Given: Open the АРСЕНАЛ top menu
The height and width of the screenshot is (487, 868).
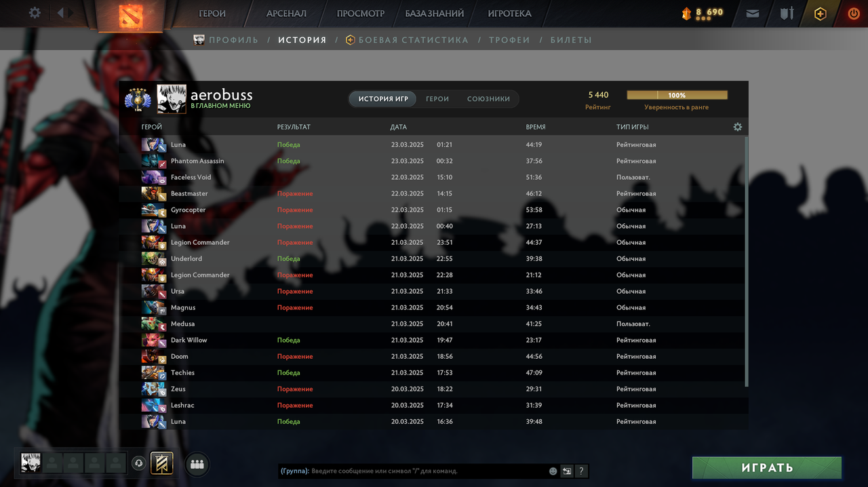Looking at the screenshot, I should point(286,14).
